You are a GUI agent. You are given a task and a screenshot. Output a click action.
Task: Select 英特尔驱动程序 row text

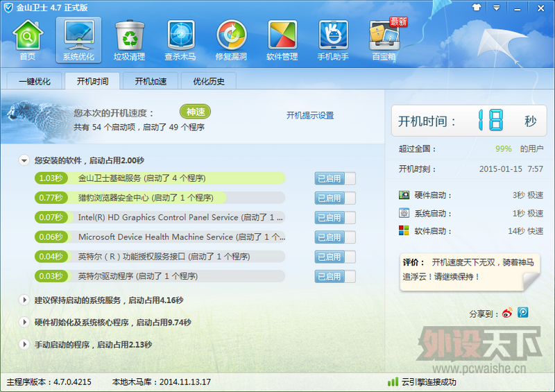pyautogui.click(x=137, y=276)
